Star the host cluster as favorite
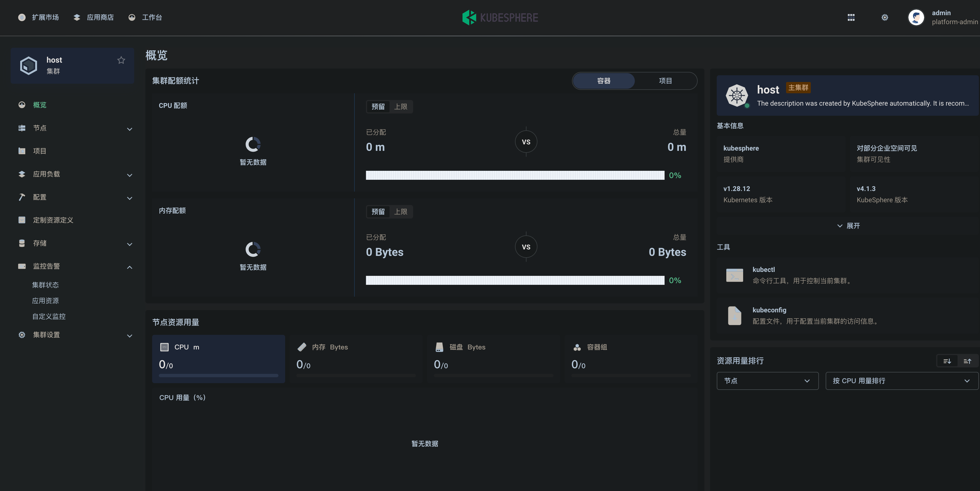This screenshot has height=491, width=980. [x=121, y=60]
